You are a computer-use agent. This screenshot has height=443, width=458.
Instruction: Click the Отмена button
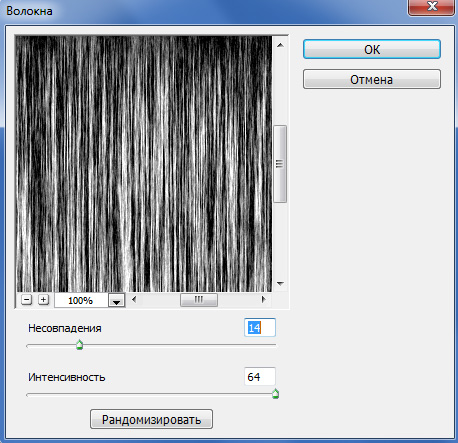click(372, 79)
